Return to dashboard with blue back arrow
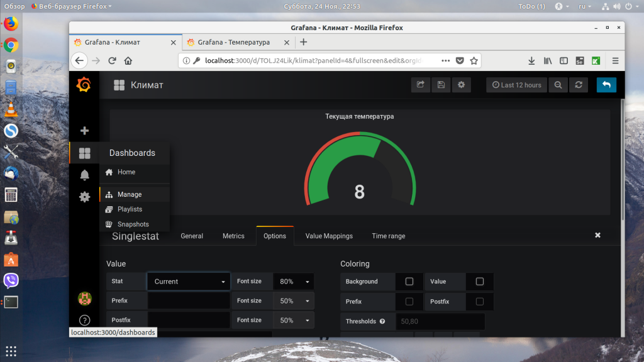The width and height of the screenshot is (644, 362). 606,85
